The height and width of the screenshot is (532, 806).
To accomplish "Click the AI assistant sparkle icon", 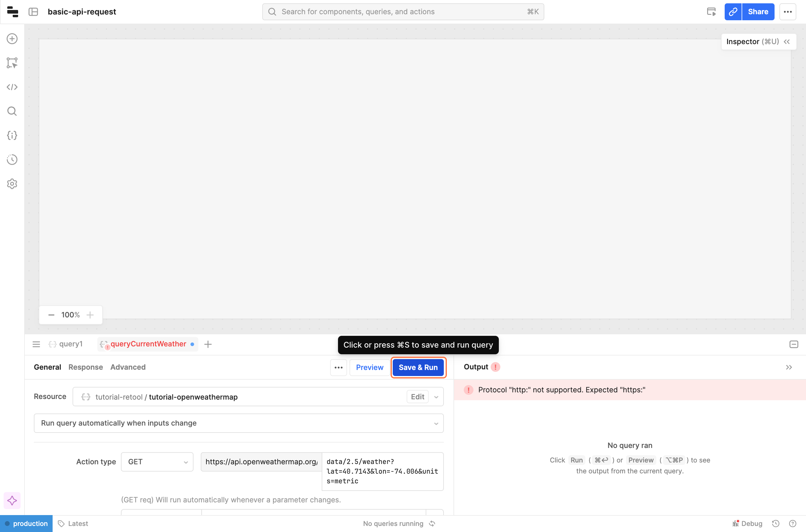I will pyautogui.click(x=12, y=501).
